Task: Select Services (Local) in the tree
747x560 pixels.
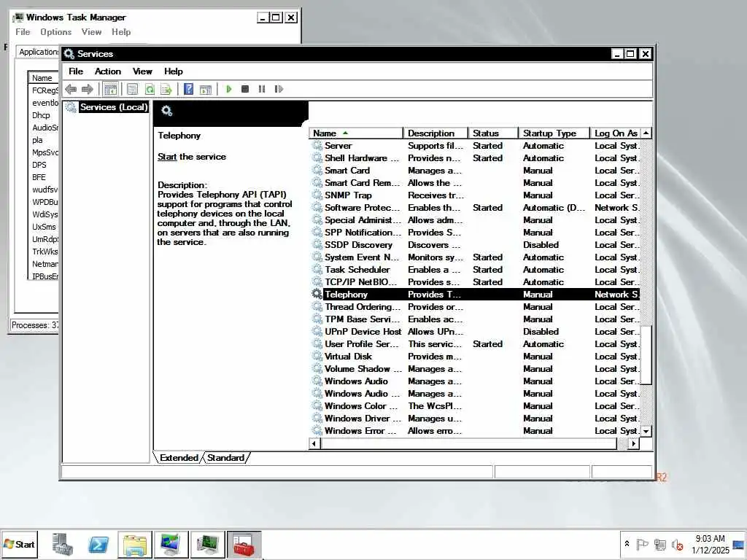Action: 113,107
